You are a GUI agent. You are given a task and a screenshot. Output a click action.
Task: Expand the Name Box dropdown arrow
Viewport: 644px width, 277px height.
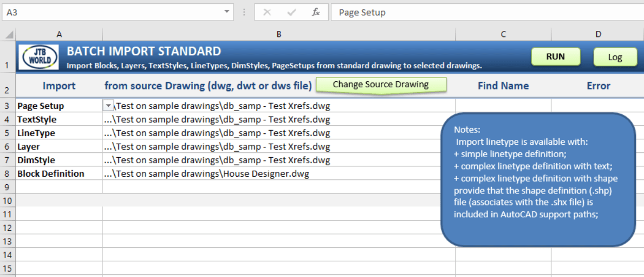tap(226, 12)
